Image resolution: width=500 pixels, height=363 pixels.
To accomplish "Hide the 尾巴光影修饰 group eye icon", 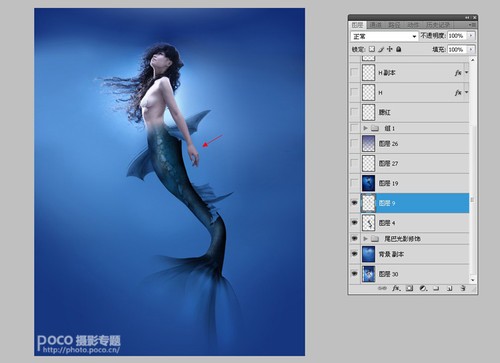I will click(x=354, y=239).
